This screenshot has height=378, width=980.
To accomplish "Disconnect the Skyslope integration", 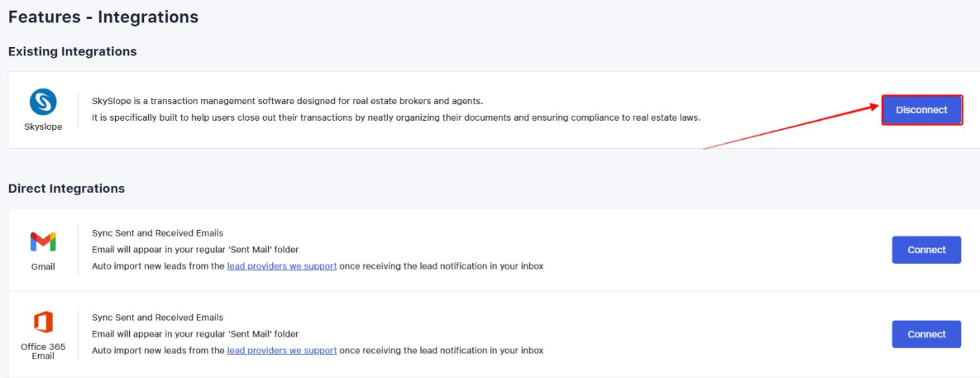I will pos(922,110).
